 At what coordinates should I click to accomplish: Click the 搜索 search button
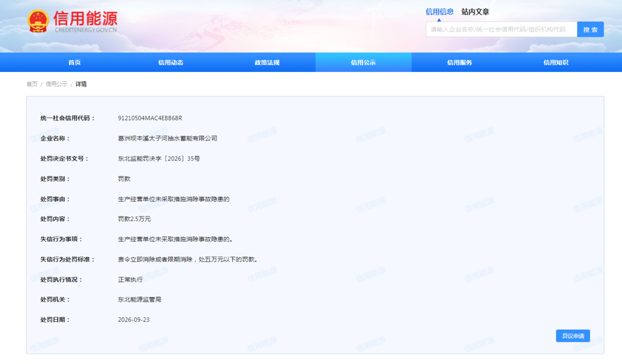coord(590,29)
